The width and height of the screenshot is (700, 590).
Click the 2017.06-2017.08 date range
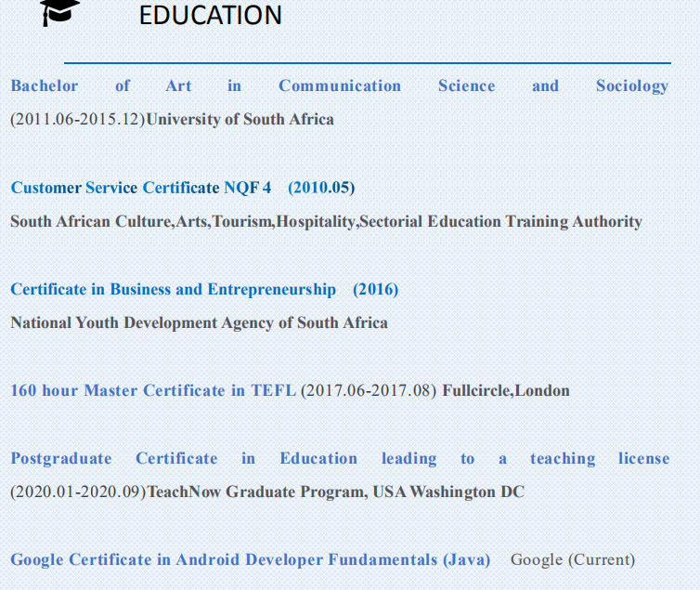pos(369,390)
